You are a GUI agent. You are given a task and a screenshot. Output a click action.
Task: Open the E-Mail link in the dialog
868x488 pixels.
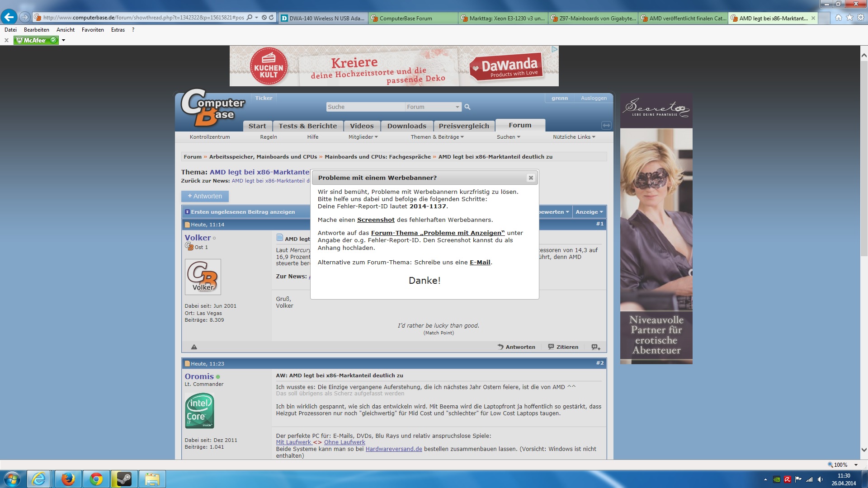pos(480,263)
